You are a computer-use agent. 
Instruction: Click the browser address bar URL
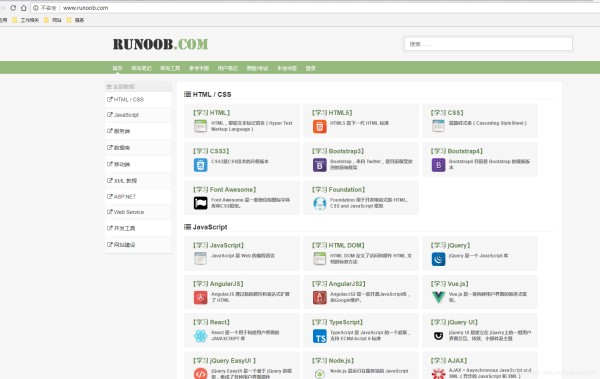coord(85,8)
